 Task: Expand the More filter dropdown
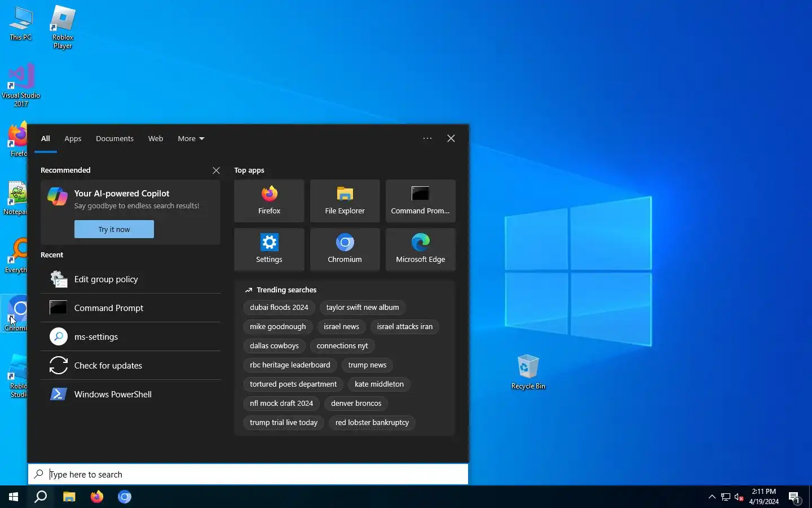[191, 138]
